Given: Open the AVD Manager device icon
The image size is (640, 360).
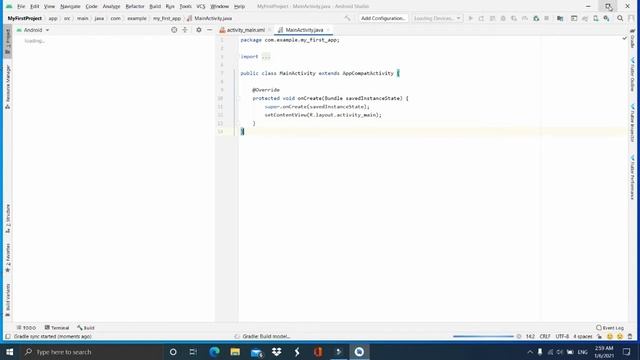Looking at the screenshot, I should 596,18.
